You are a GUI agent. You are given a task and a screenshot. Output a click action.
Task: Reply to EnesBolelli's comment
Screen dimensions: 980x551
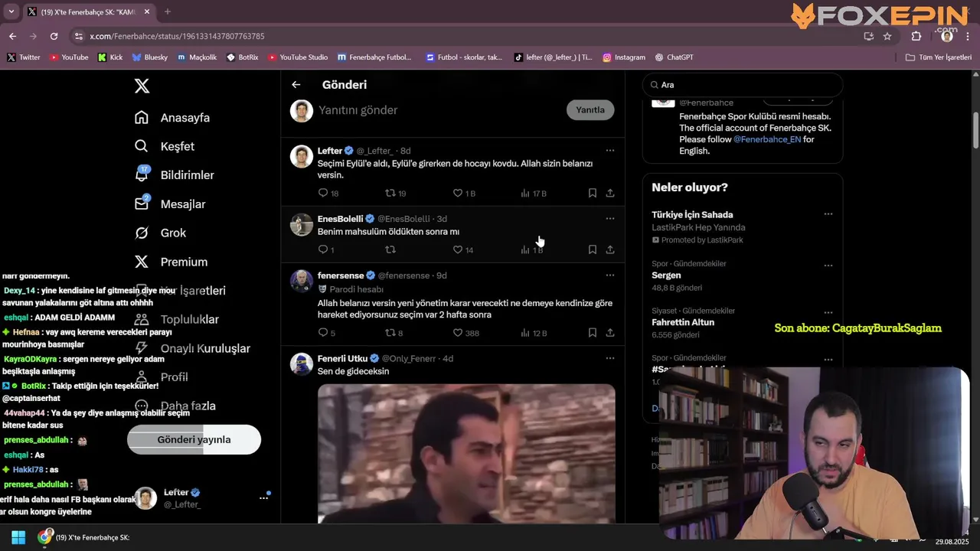[326, 249]
